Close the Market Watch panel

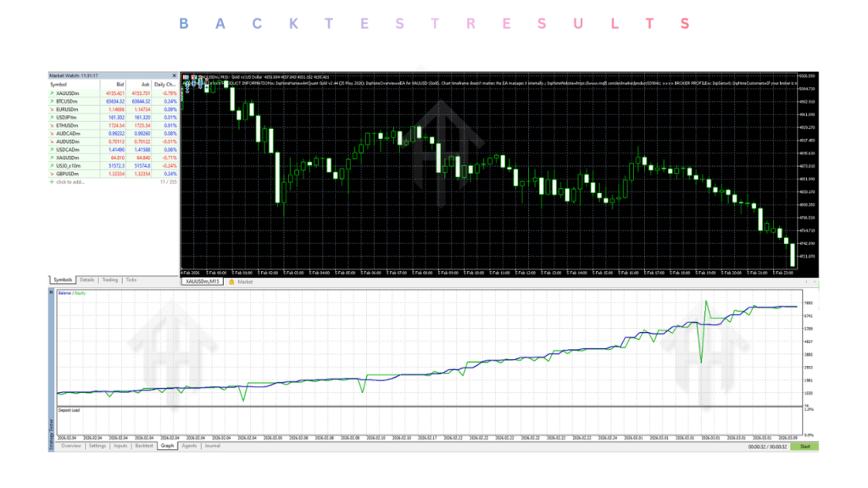(x=175, y=75)
